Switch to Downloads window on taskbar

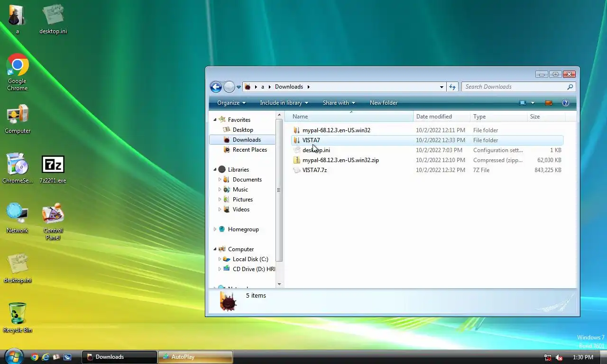(x=120, y=357)
